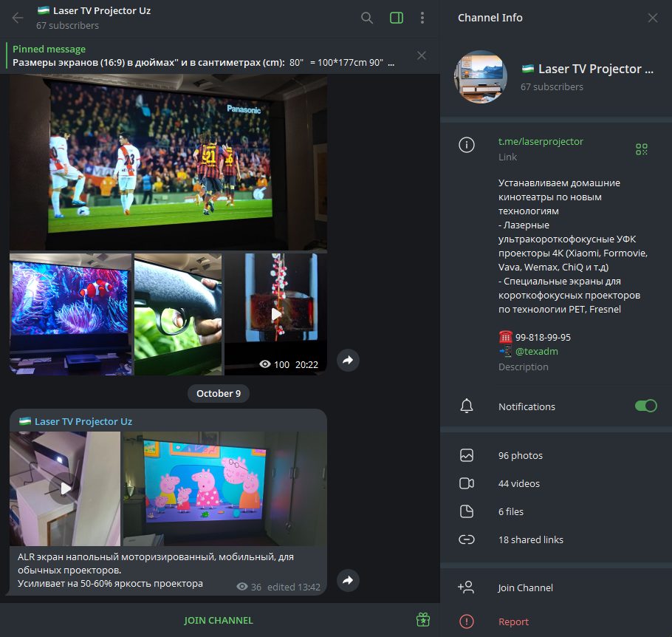Click the QR code icon beside link
Viewport: 672px width, 637px height.
point(642,149)
